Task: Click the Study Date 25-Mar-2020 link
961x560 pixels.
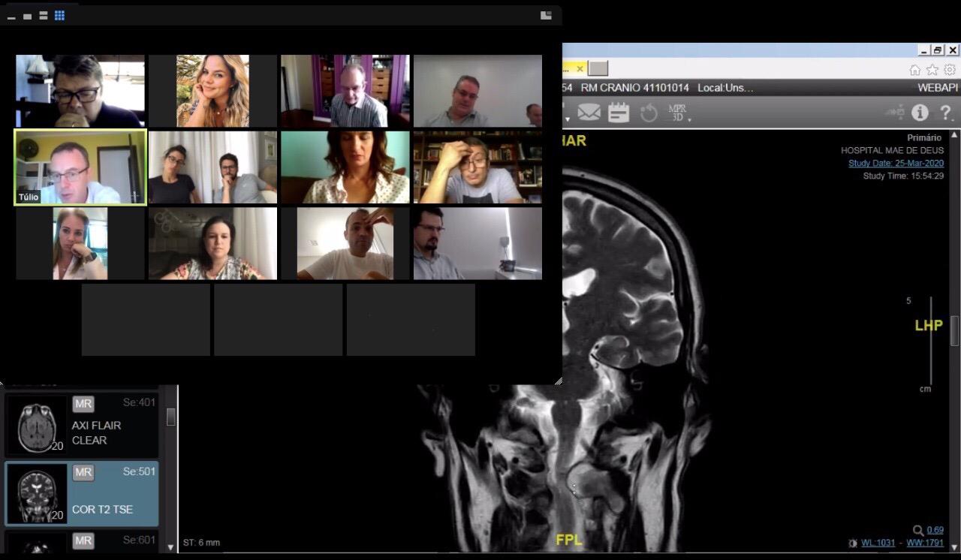Action: 896,163
